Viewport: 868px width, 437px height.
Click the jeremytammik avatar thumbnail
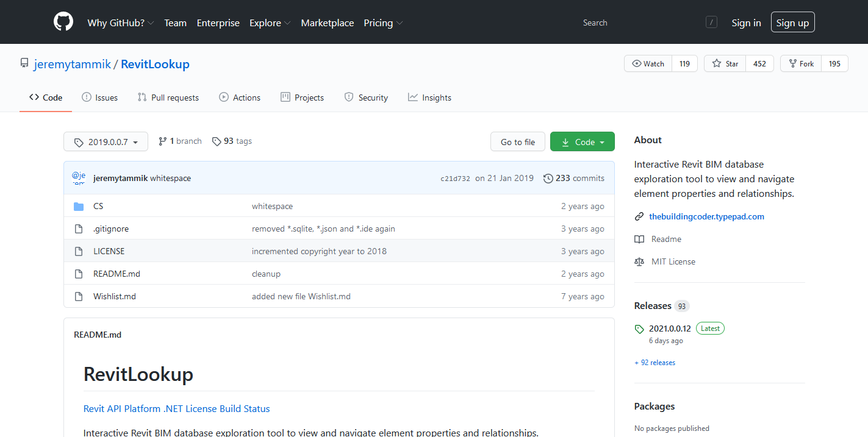point(79,178)
